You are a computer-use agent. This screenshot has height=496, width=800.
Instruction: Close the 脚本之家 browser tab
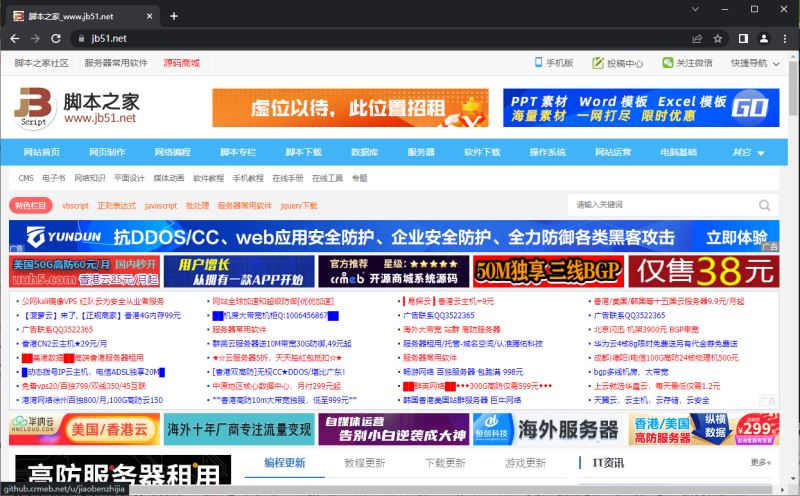[149, 16]
